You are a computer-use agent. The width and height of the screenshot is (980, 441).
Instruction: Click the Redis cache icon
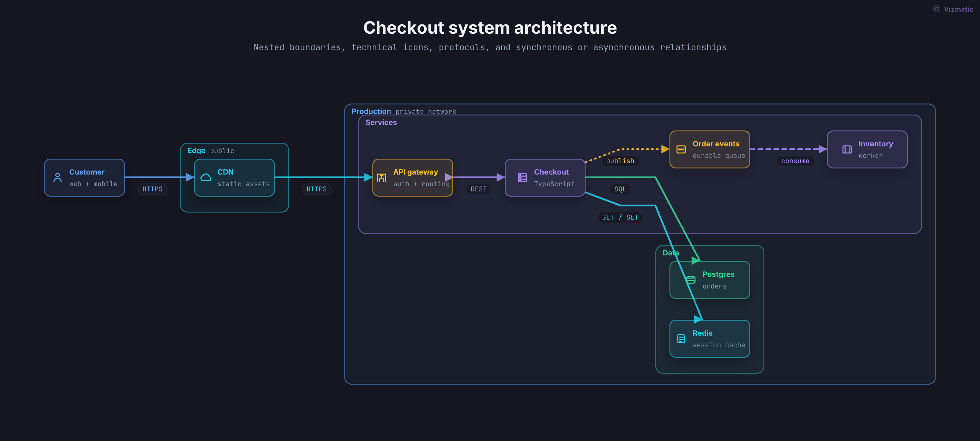(x=681, y=338)
